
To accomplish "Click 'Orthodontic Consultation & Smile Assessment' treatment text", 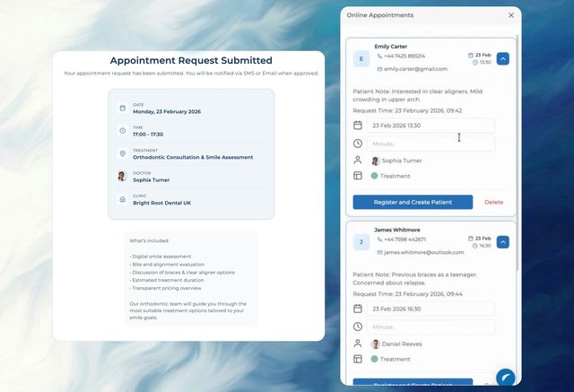I will [193, 157].
